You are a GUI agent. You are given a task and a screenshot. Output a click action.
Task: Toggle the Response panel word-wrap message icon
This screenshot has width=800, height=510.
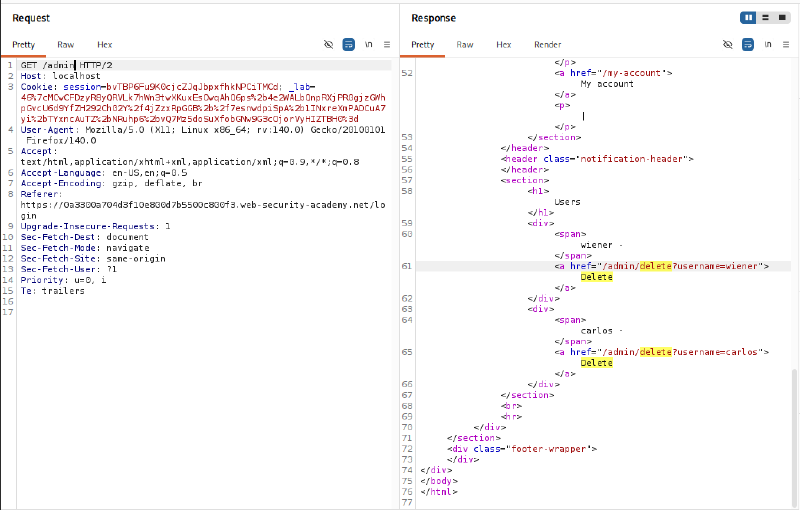coord(747,44)
